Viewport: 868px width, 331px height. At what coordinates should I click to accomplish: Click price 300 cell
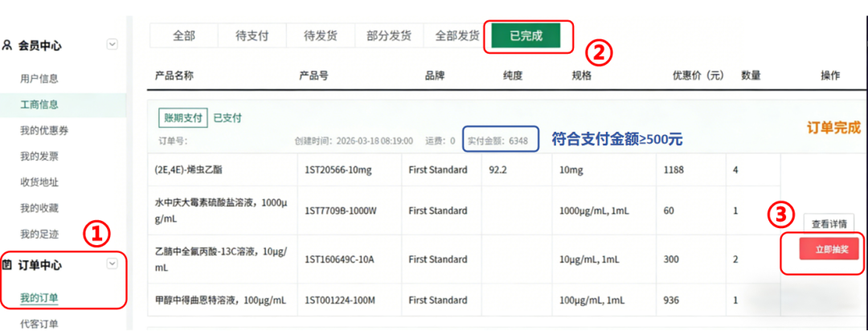click(x=671, y=259)
